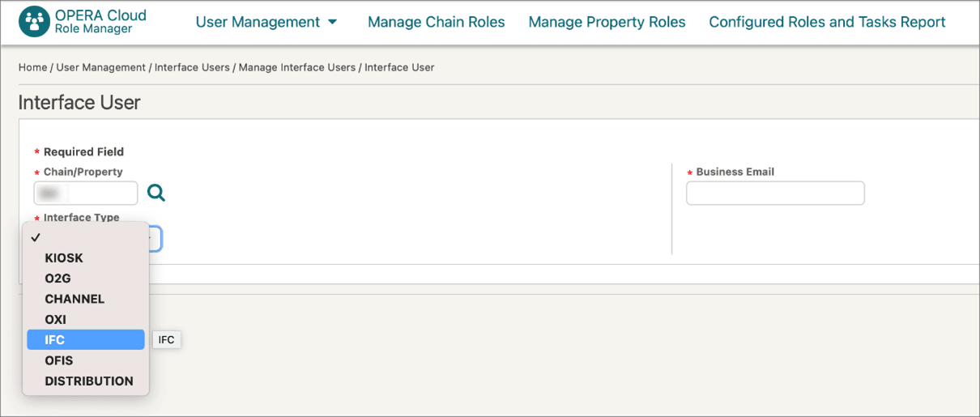
Task: Choose CHANNEL interface type
Action: point(86,299)
